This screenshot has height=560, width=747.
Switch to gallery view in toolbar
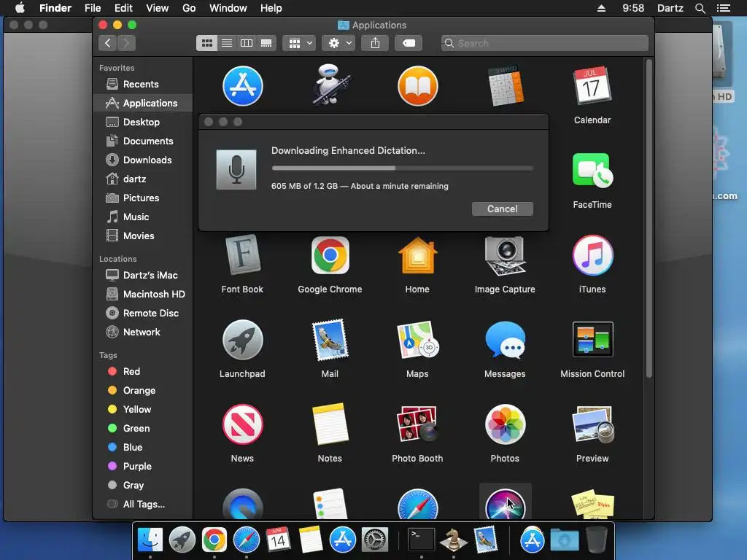tap(266, 43)
